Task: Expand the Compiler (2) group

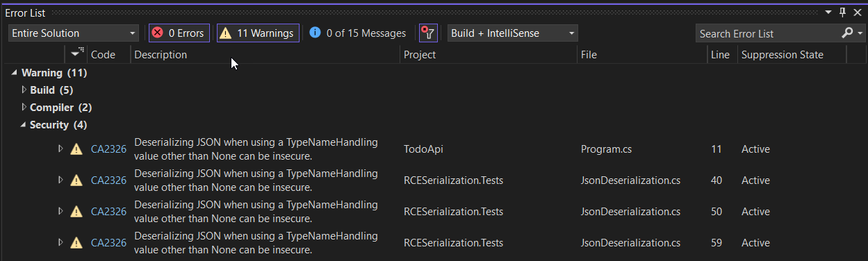Action: (24, 107)
